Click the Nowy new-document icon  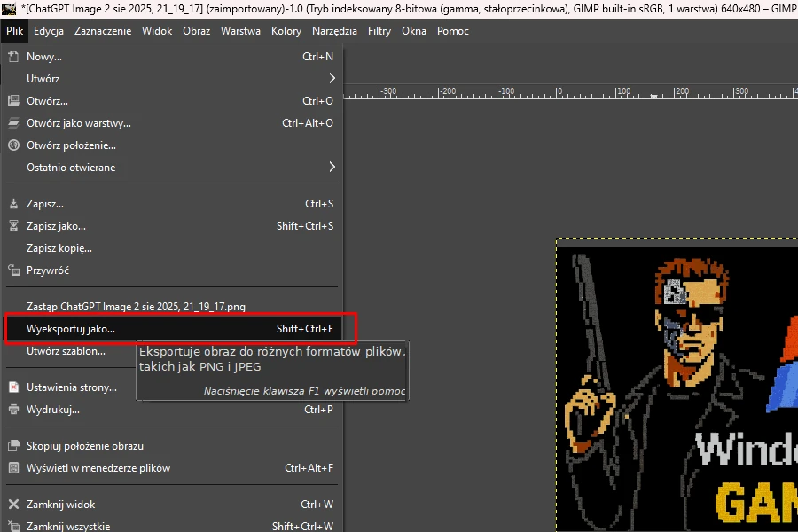13,57
